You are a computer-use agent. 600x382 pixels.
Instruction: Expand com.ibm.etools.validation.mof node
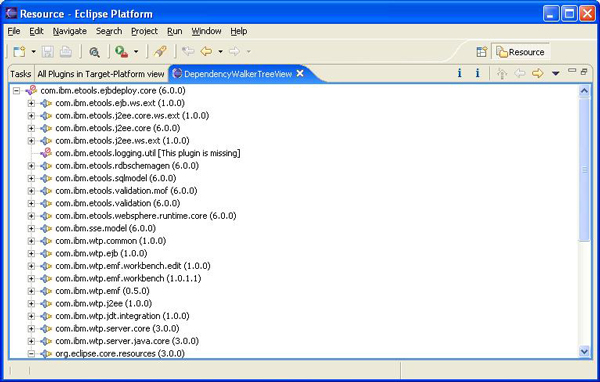click(31, 191)
